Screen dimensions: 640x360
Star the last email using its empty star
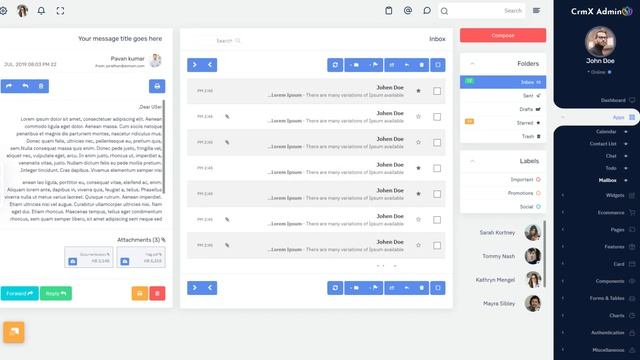pos(418,245)
